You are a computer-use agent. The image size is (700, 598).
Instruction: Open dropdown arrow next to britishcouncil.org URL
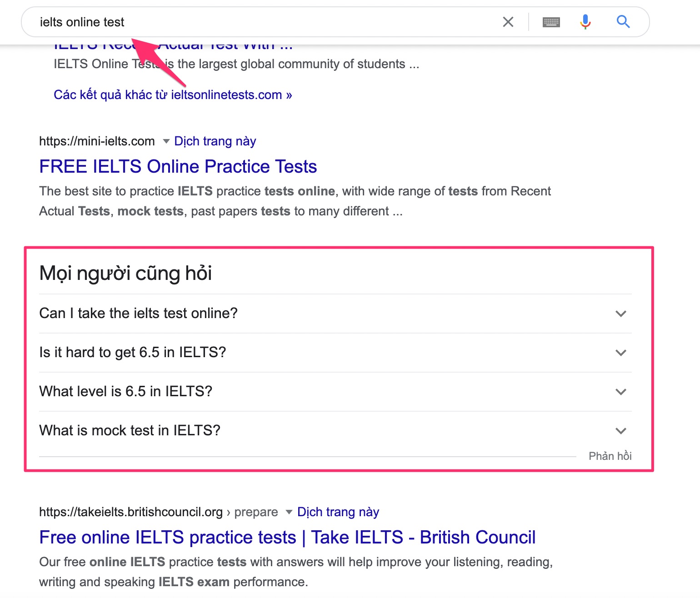point(289,512)
